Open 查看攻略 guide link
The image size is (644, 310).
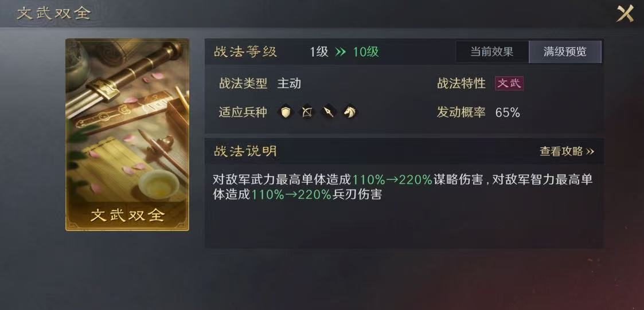(x=567, y=151)
